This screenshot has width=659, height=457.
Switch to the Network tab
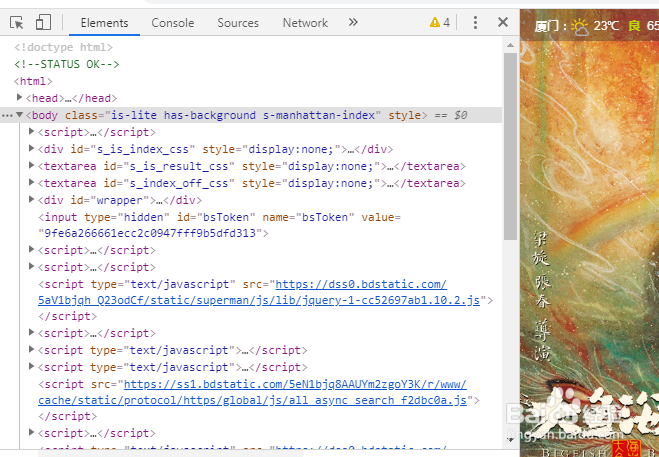point(305,23)
